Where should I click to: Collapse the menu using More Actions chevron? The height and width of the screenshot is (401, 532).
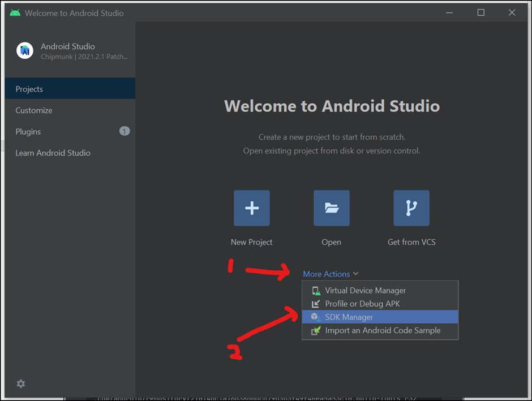(x=355, y=274)
